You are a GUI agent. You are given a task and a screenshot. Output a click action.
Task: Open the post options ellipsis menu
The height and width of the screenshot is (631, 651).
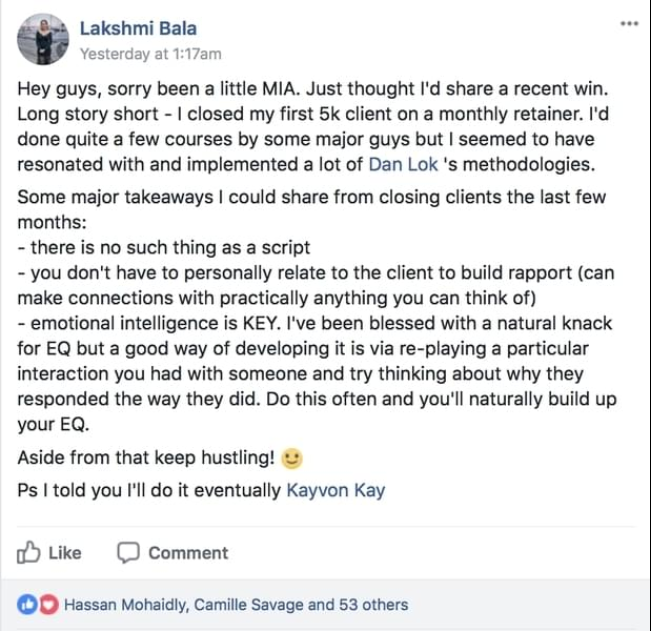point(628,23)
